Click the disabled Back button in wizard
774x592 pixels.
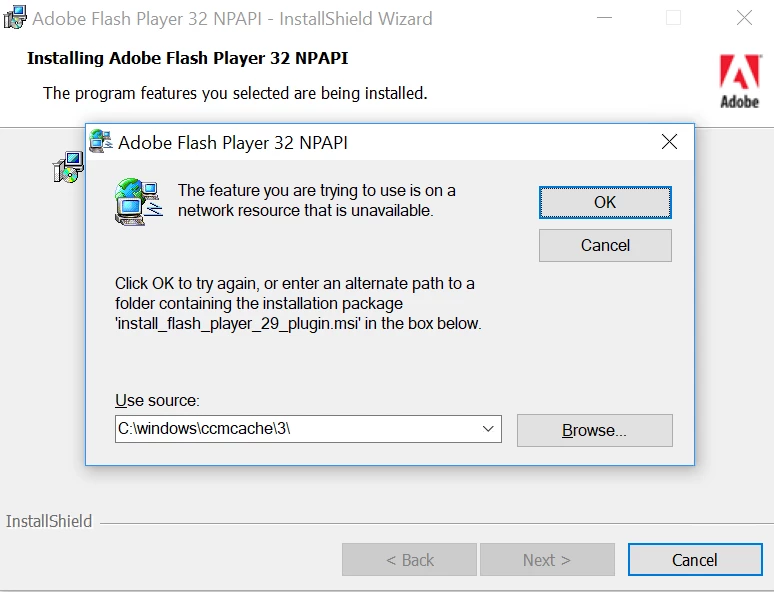409,560
